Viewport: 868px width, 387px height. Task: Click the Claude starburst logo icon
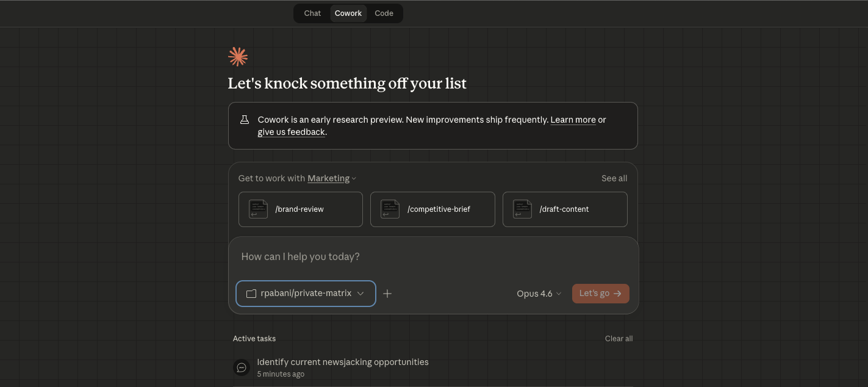pyautogui.click(x=237, y=56)
